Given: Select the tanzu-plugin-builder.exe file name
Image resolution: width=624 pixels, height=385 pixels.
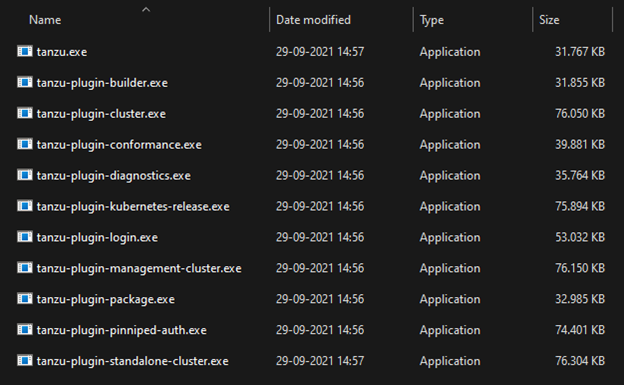Looking at the screenshot, I should click(x=102, y=83).
